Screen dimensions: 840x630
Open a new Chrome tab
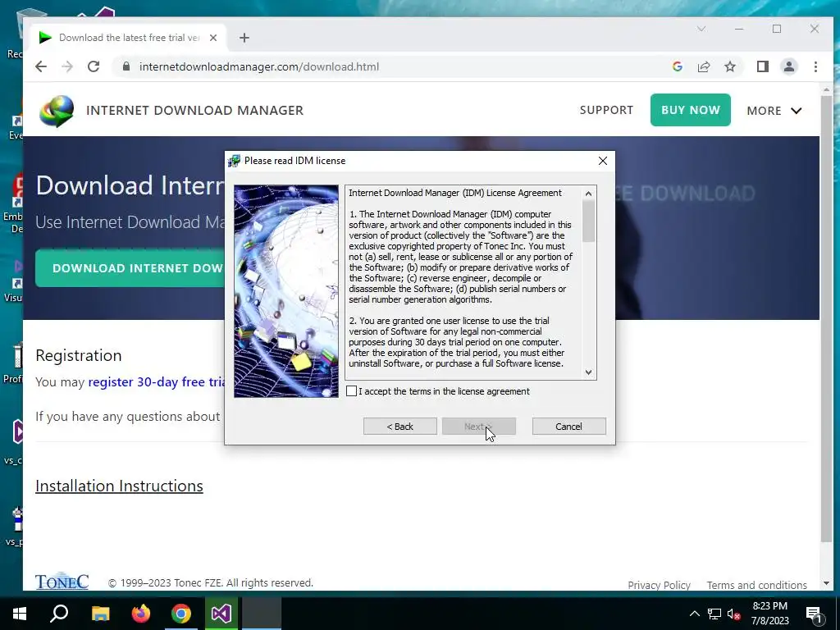point(244,38)
